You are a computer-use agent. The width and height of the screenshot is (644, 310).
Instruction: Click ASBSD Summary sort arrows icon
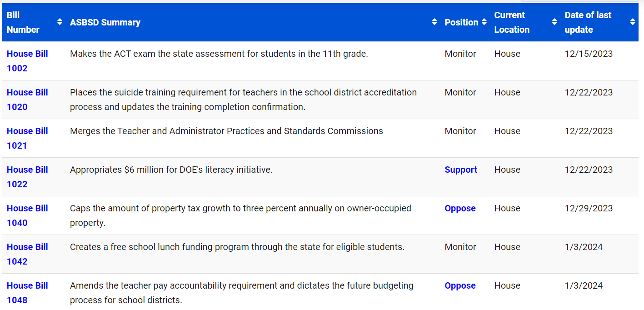pos(434,22)
